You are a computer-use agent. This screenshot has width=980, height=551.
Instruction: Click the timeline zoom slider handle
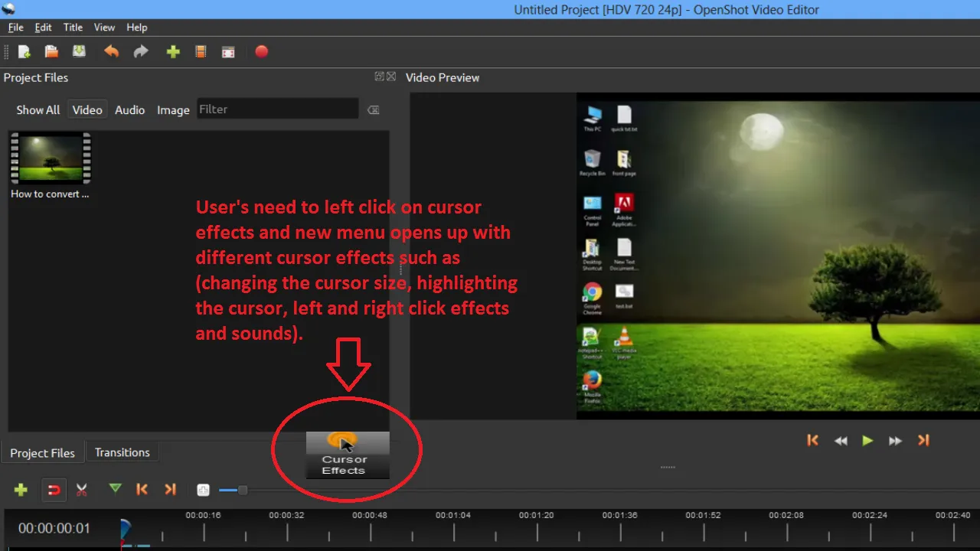pyautogui.click(x=243, y=490)
